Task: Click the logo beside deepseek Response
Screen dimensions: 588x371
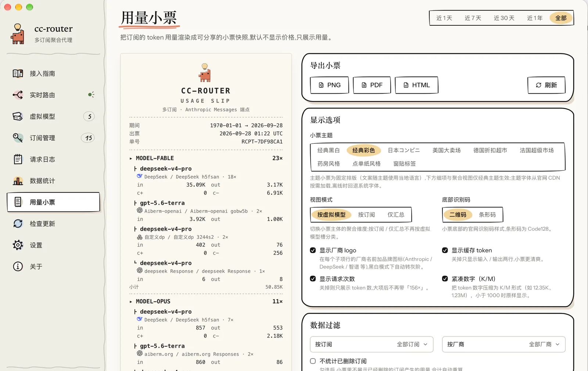Action: coord(140,270)
